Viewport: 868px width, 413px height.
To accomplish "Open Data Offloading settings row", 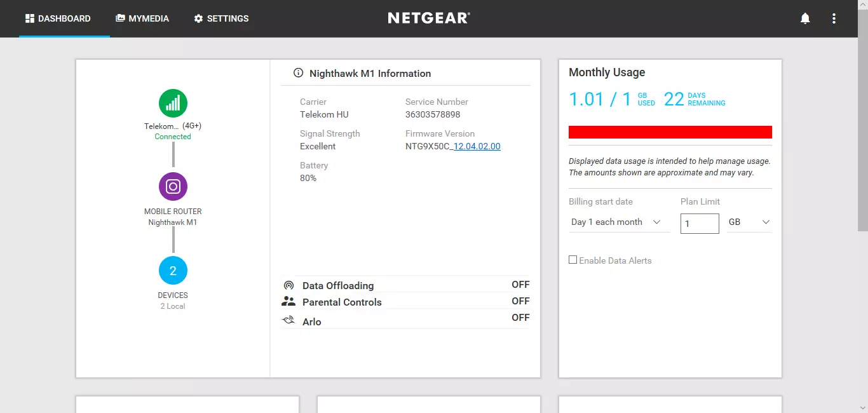I will (x=405, y=285).
